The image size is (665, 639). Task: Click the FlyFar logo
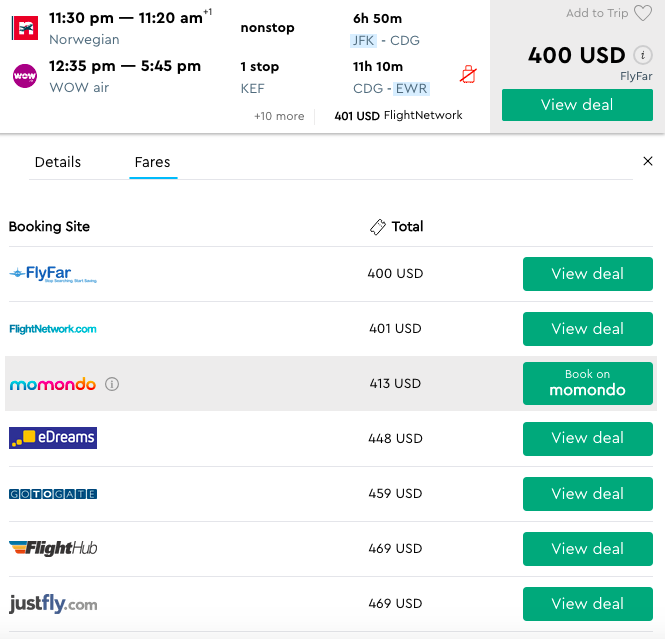pos(53,274)
